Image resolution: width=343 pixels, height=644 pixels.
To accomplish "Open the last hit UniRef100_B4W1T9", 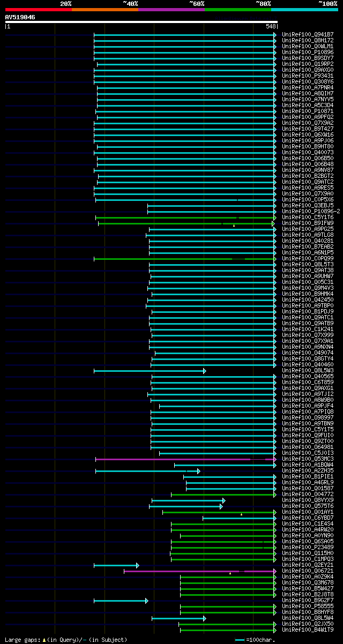I will [x=308, y=630].
